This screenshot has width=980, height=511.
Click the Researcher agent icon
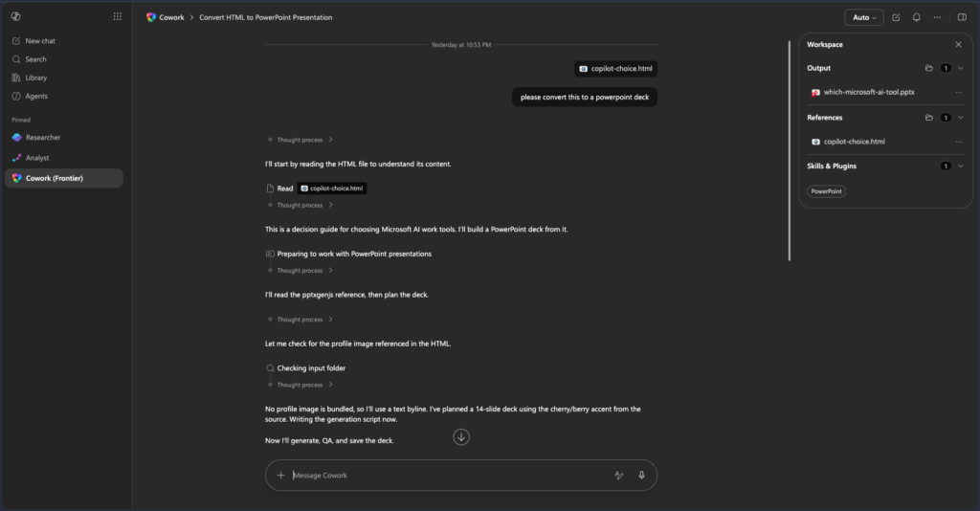[17, 138]
